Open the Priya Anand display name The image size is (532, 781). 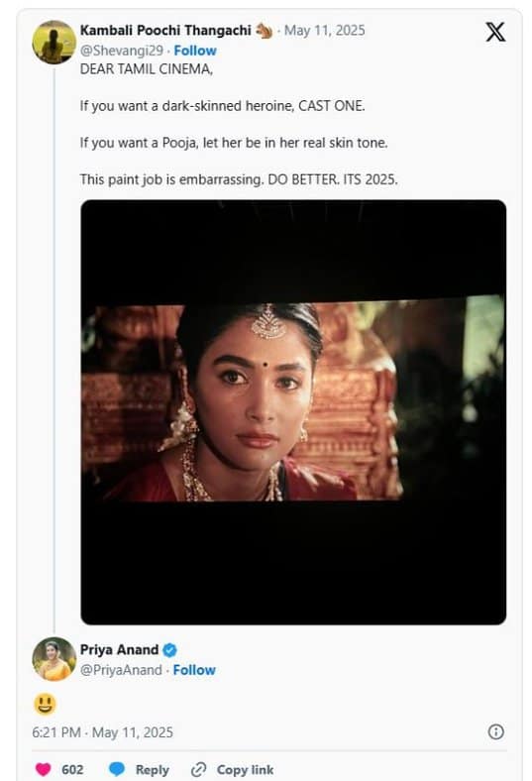(120, 650)
